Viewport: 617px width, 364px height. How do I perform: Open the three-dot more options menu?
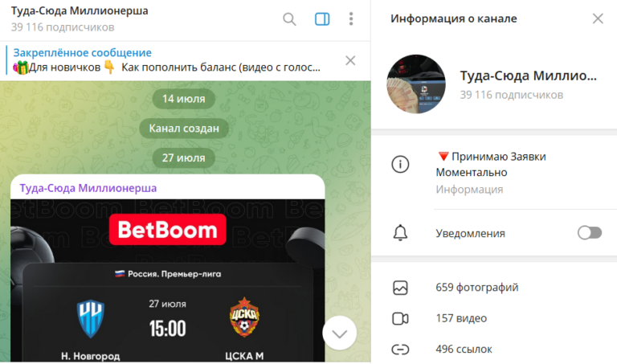pyautogui.click(x=351, y=19)
